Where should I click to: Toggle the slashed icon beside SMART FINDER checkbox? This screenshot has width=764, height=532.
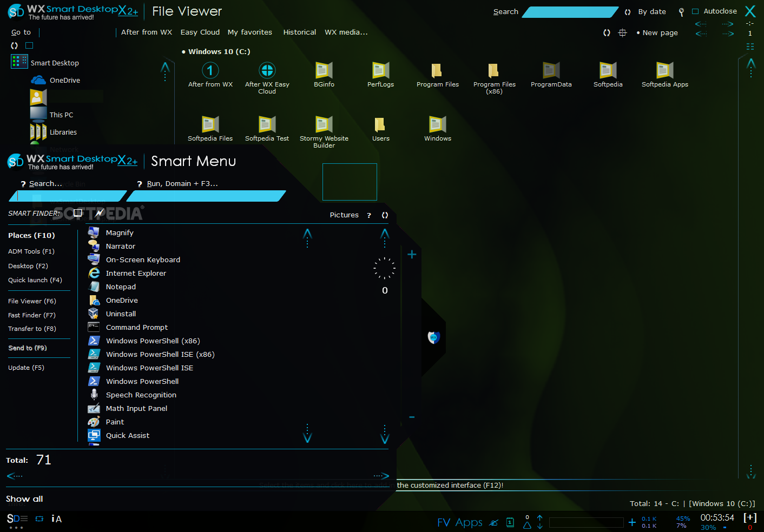(100, 213)
